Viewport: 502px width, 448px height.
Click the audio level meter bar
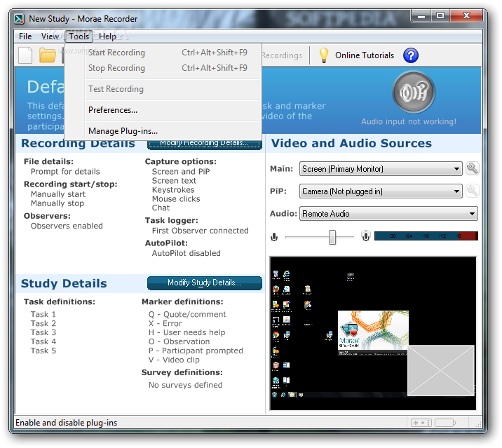pyautogui.click(x=426, y=236)
